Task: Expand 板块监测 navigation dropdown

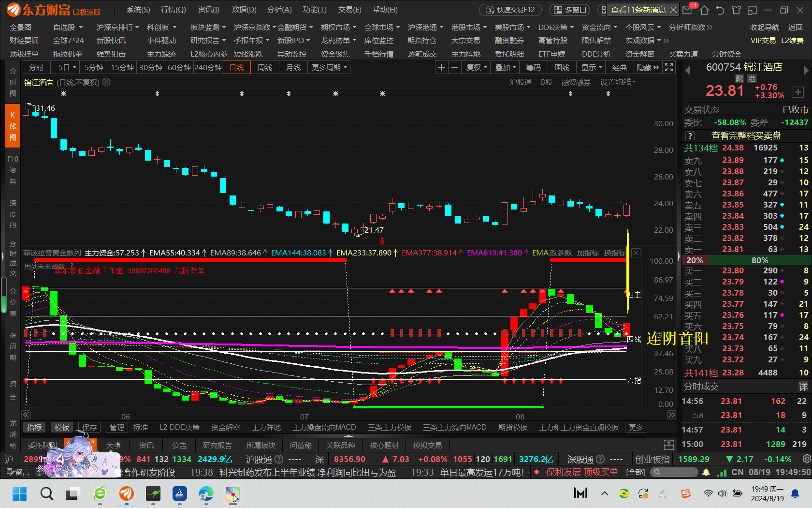Action: pos(208,28)
